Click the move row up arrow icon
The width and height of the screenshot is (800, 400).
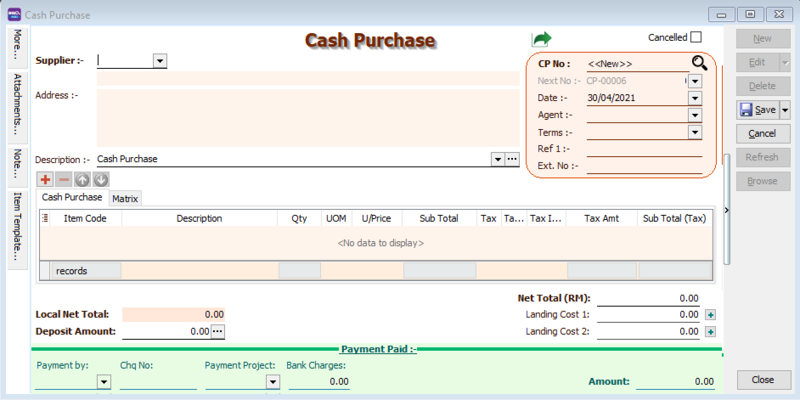click(x=82, y=179)
